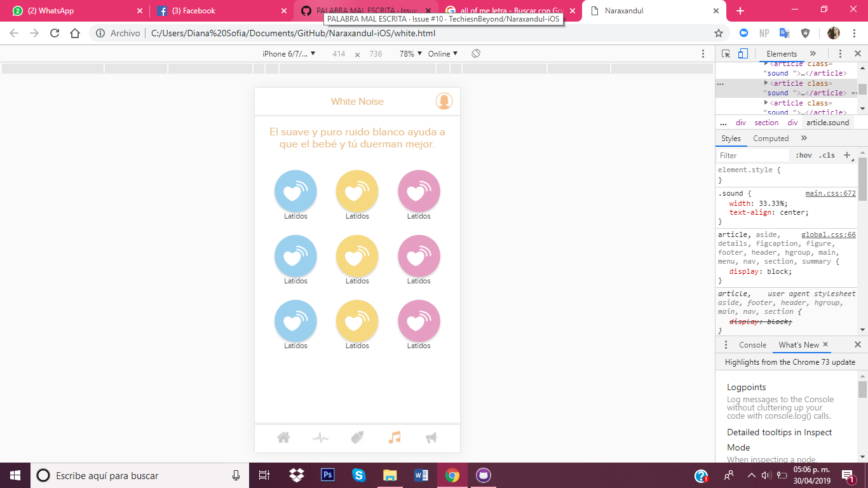Viewport: 868px width, 488px height.
Task: Open the iPhone 6/7 device dropdown
Action: [289, 54]
